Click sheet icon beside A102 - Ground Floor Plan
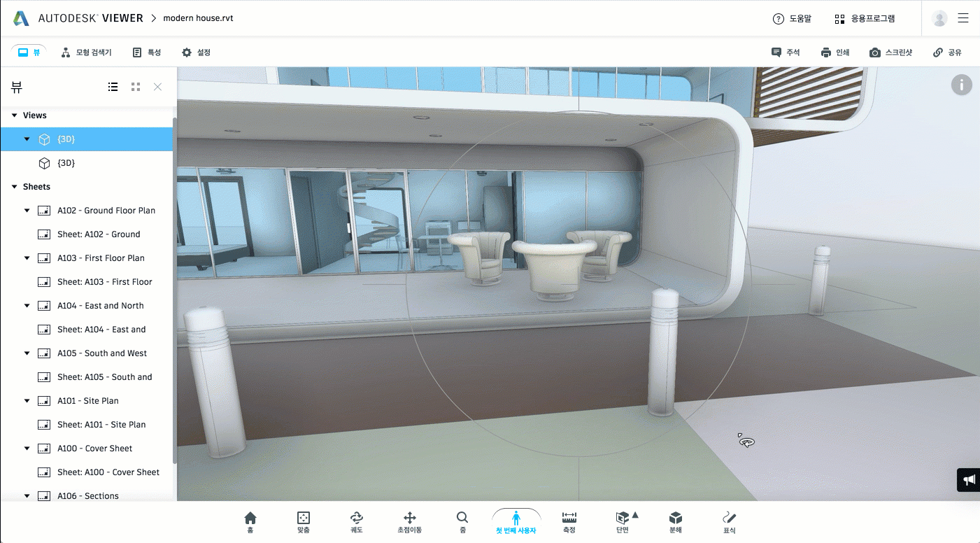This screenshot has height=543, width=980. [x=44, y=211]
